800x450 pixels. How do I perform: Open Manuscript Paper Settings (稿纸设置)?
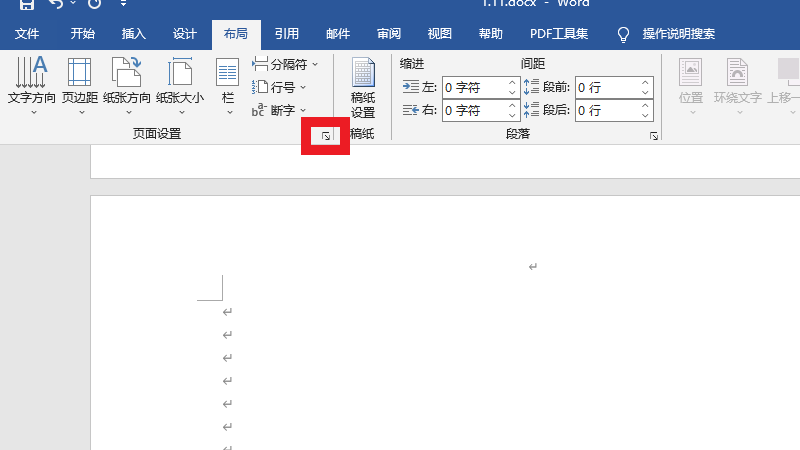click(x=363, y=88)
